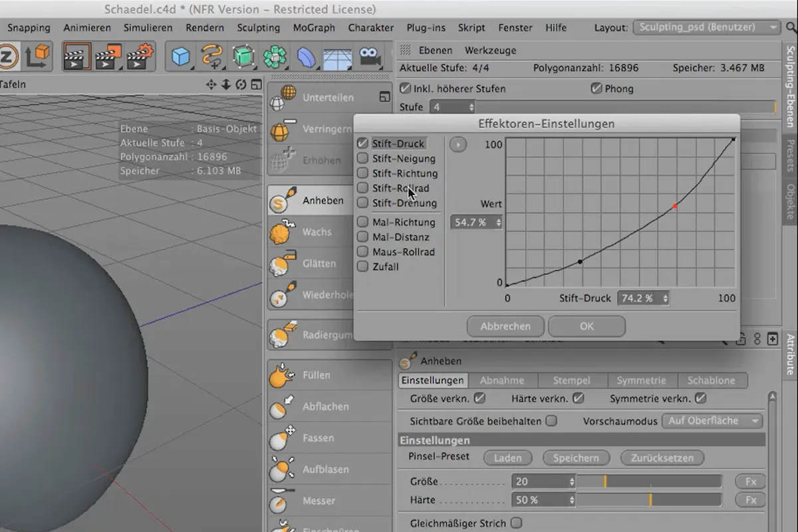Choose the Füllen sculpt tool

316,375
